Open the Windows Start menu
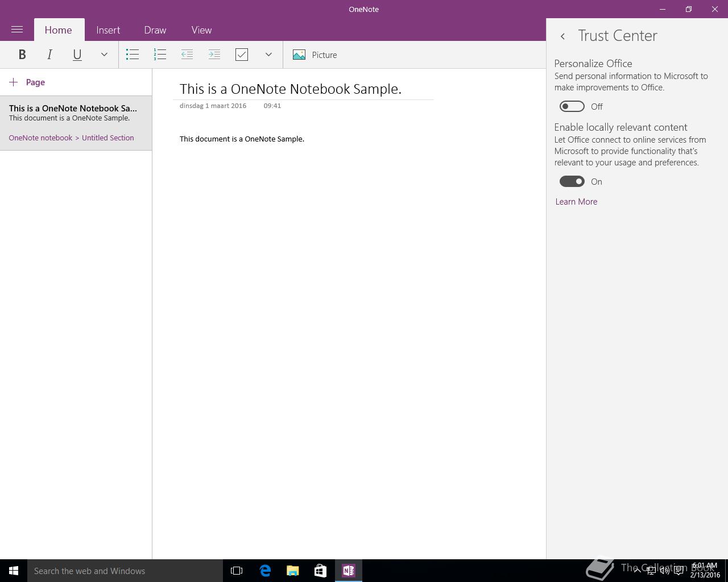Image resolution: width=728 pixels, height=582 pixels. pos(14,571)
